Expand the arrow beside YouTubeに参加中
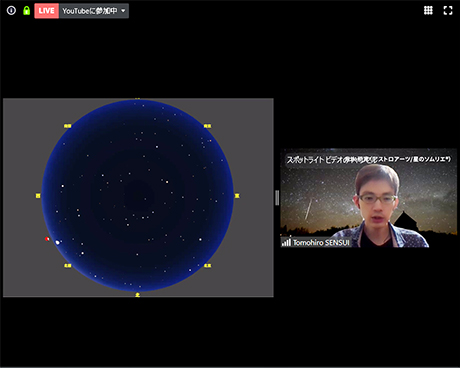Screen dimensions: 460x368 (123, 11)
